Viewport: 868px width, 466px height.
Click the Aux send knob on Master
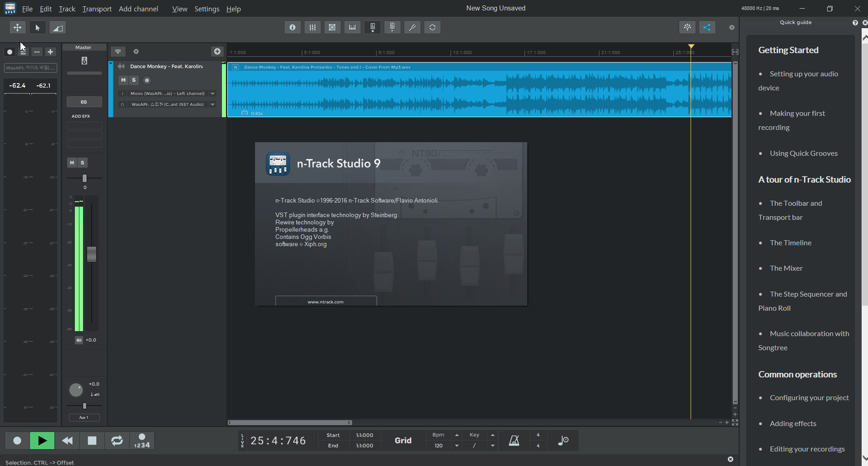(x=76, y=390)
